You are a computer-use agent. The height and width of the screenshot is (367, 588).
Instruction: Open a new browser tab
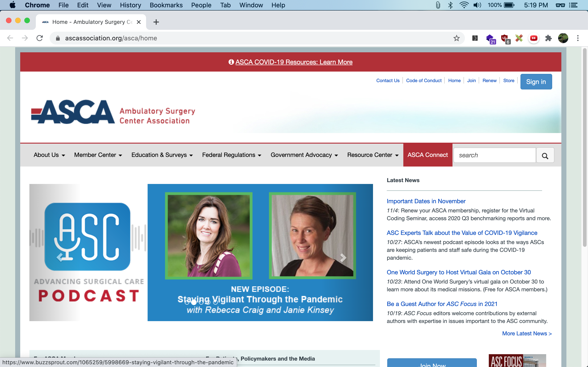pyautogui.click(x=156, y=22)
